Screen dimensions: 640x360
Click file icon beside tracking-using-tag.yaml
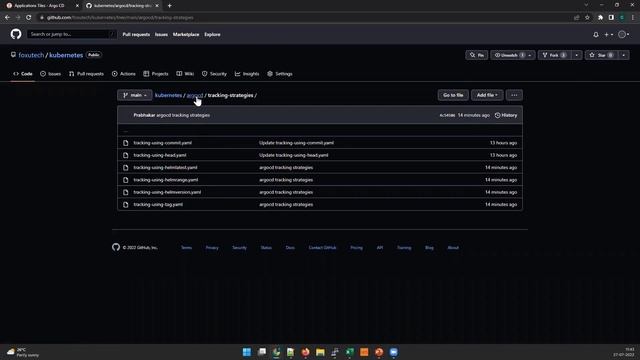pos(126,204)
